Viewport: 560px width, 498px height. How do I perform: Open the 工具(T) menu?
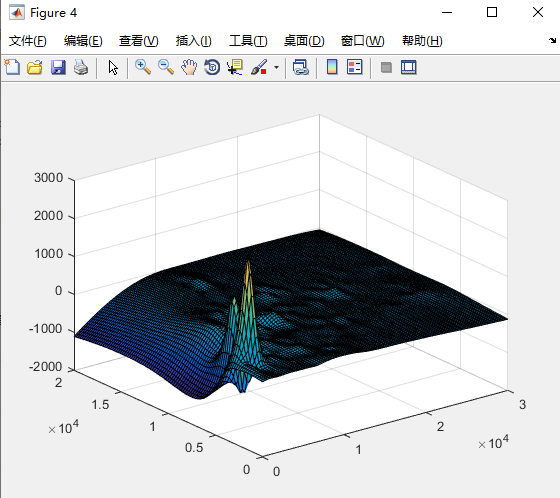(x=248, y=41)
